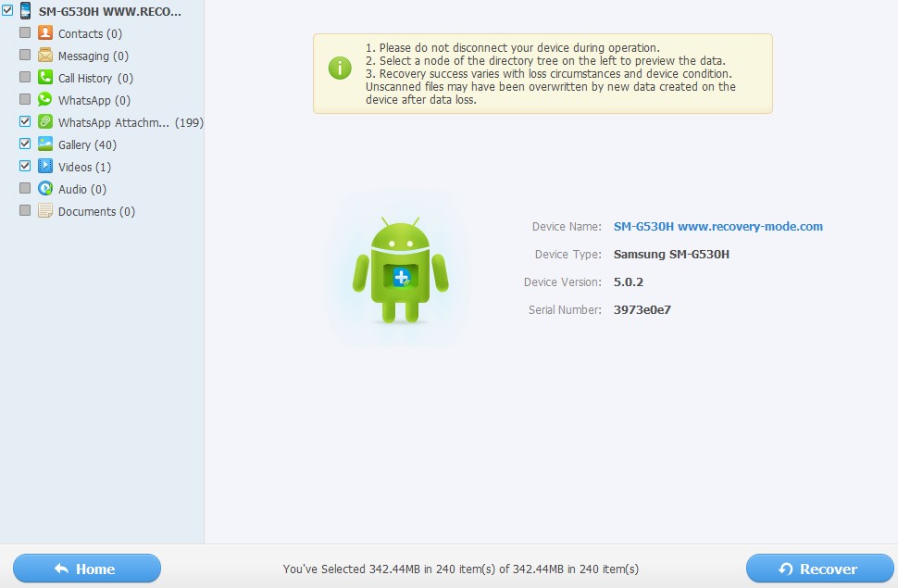This screenshot has height=588, width=898.
Task: Click the green info icon in notice box
Action: coord(340,69)
